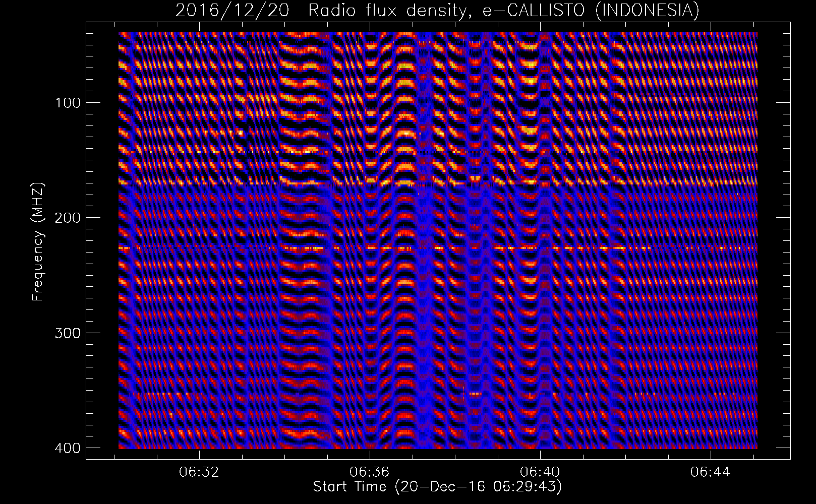The image size is (816, 504).
Task: Click the date '2016/12/20' in the title
Action: (231, 10)
